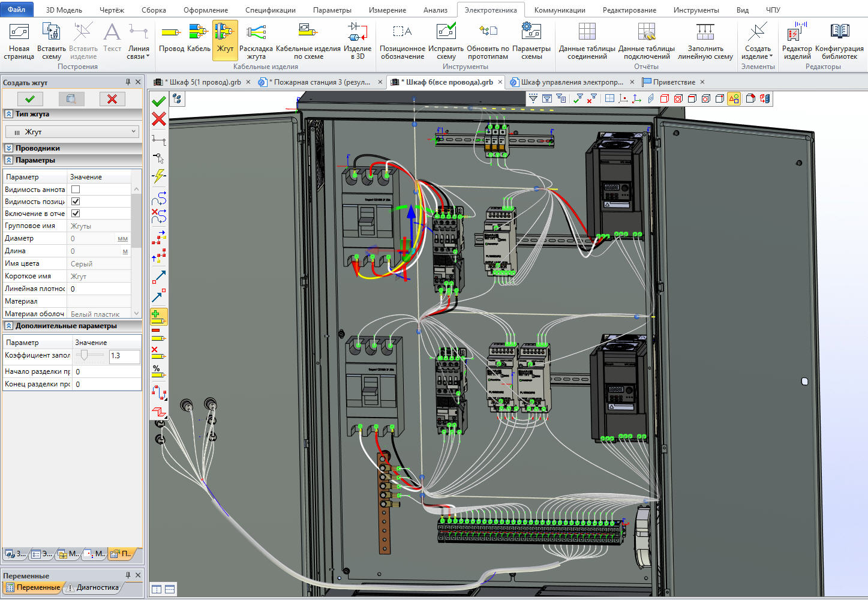The width and height of the screenshot is (868, 600).
Task: Collapse Дополнительные параметры section
Action: click(9, 326)
